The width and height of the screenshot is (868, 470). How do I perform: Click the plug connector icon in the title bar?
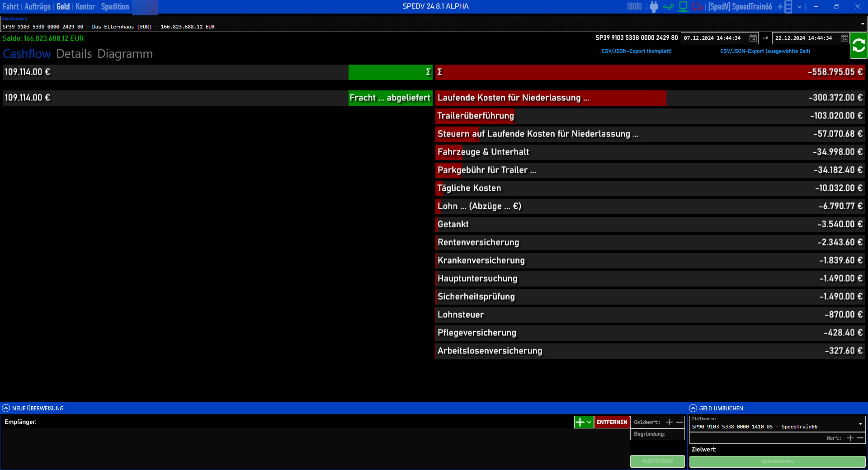click(654, 7)
